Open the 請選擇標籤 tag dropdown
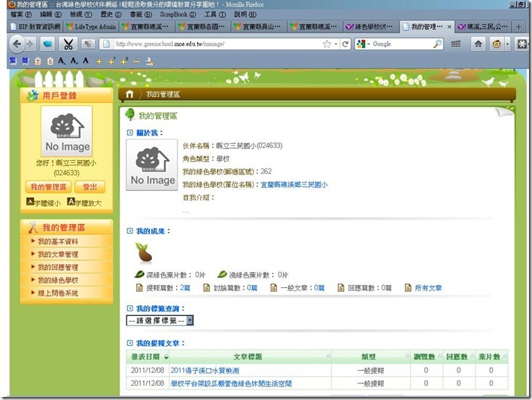 click(160, 320)
